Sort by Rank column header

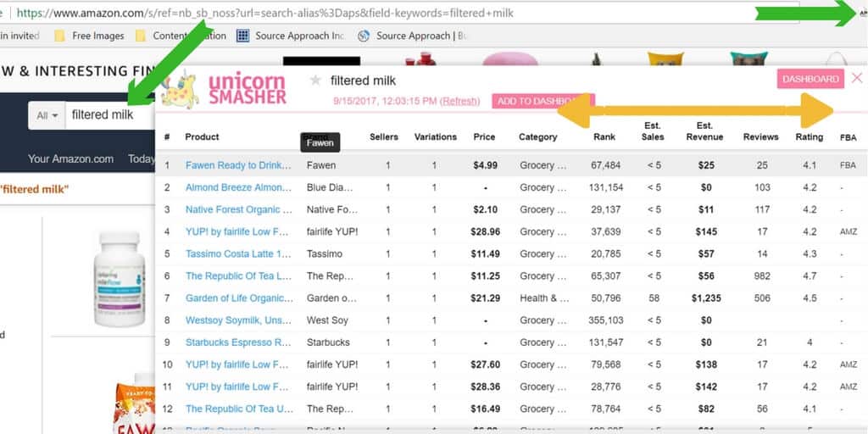tap(604, 136)
